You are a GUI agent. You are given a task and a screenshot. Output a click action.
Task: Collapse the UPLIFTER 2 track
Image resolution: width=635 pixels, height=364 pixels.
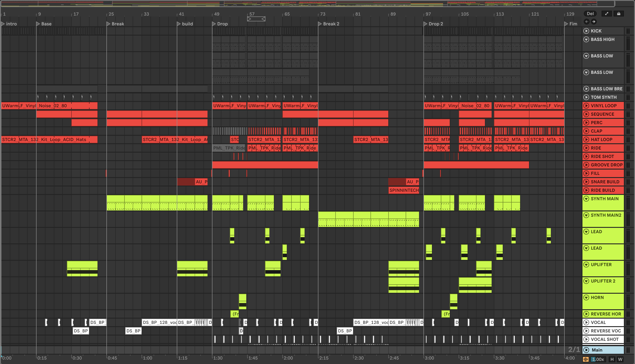pos(586,281)
